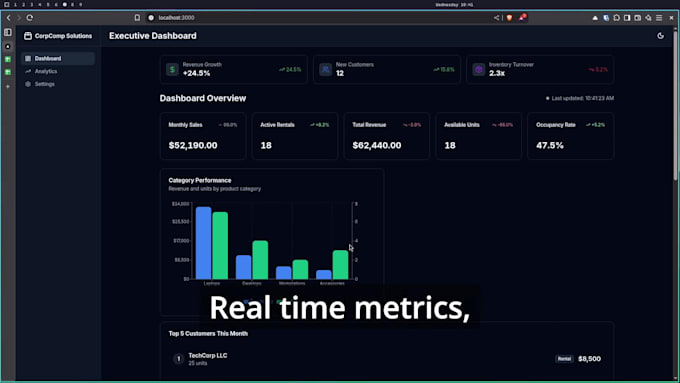The width and height of the screenshot is (680, 383).
Task: Open the Settings nav item
Action: point(58,84)
